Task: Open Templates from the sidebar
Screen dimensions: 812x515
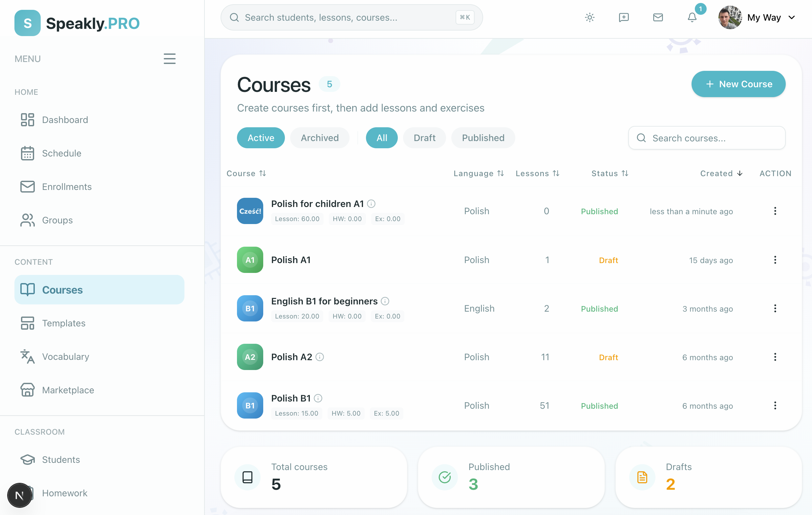Action: click(x=63, y=323)
